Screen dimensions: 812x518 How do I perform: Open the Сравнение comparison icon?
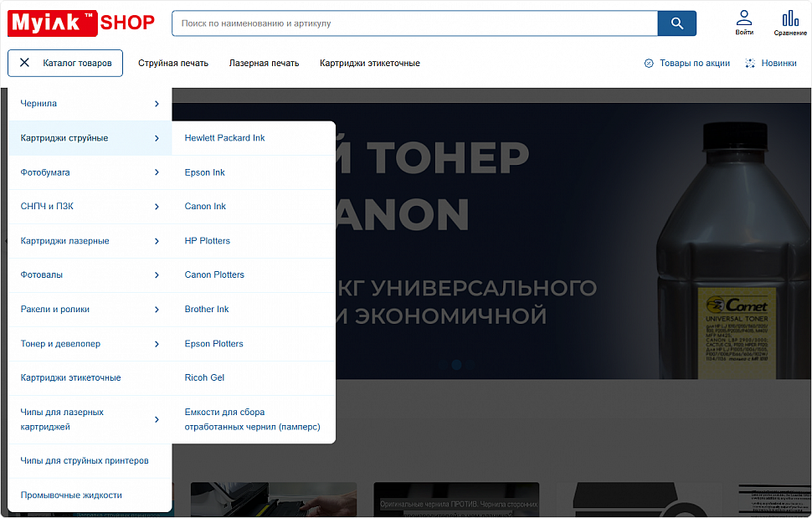tap(790, 18)
